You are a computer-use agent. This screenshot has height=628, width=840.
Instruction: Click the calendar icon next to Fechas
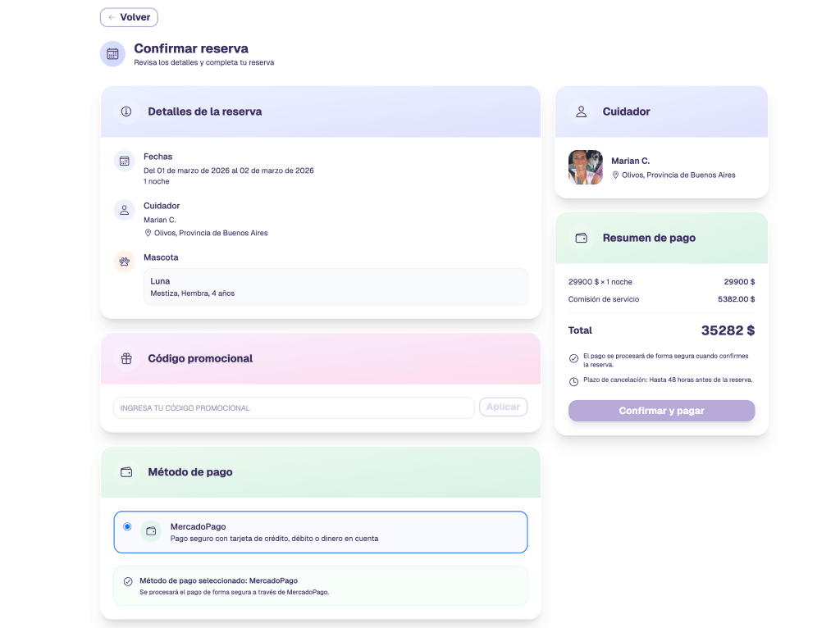click(x=124, y=162)
